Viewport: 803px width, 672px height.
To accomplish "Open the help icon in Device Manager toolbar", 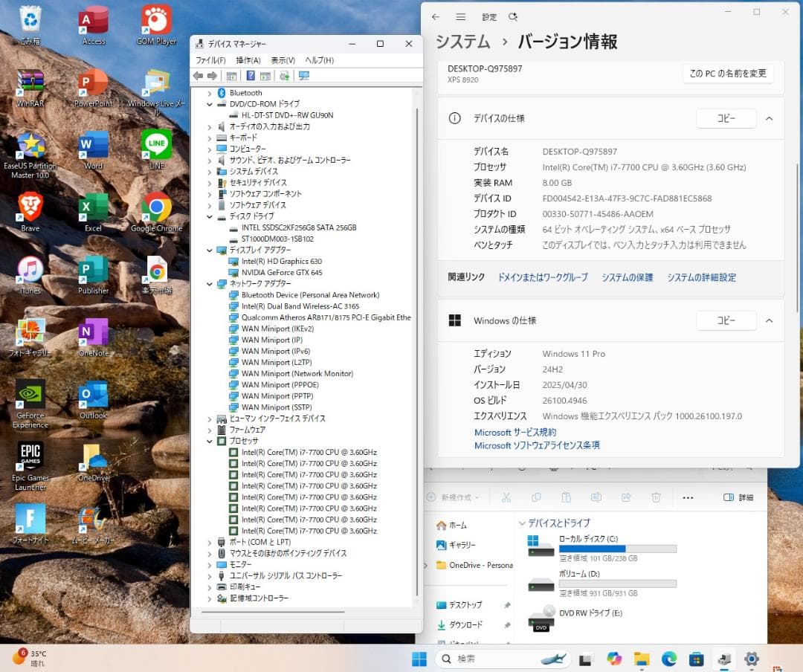I will coord(251,75).
